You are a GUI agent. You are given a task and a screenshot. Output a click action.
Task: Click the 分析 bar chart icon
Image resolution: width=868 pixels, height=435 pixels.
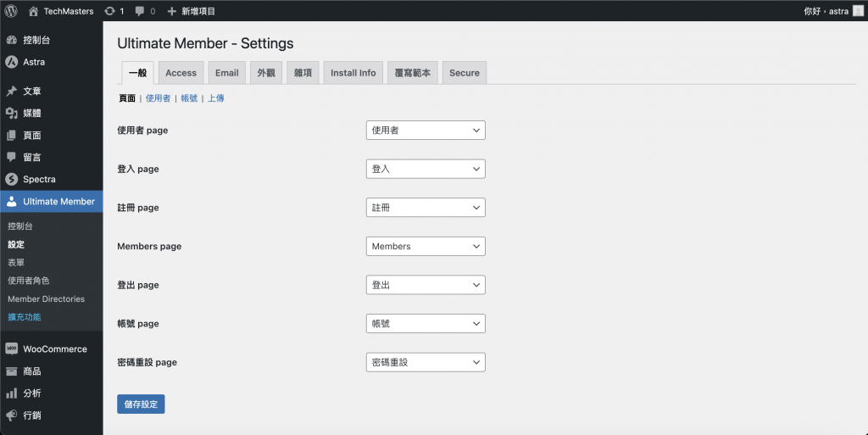coord(12,393)
